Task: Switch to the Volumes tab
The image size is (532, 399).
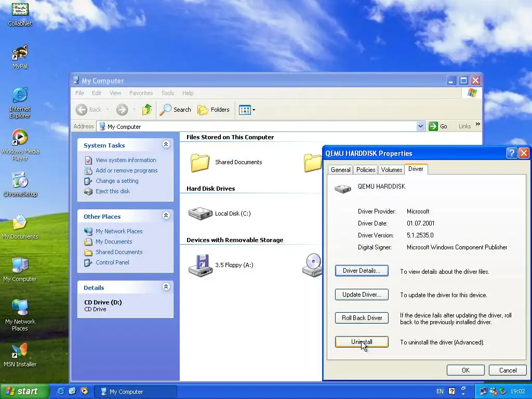Action: (392, 170)
